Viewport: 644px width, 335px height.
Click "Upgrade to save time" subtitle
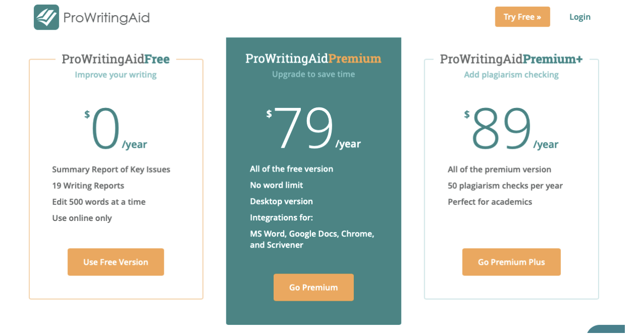click(x=313, y=75)
